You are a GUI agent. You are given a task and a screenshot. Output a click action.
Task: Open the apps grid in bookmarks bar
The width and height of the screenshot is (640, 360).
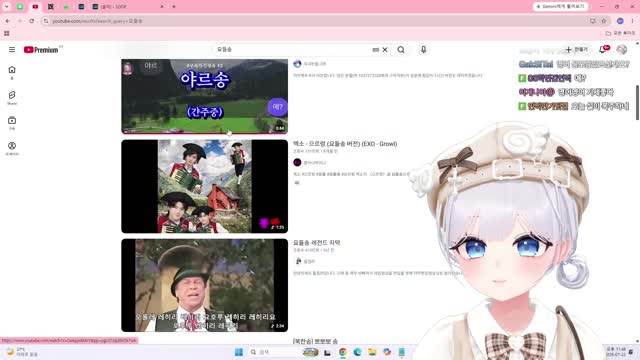pos(7,33)
